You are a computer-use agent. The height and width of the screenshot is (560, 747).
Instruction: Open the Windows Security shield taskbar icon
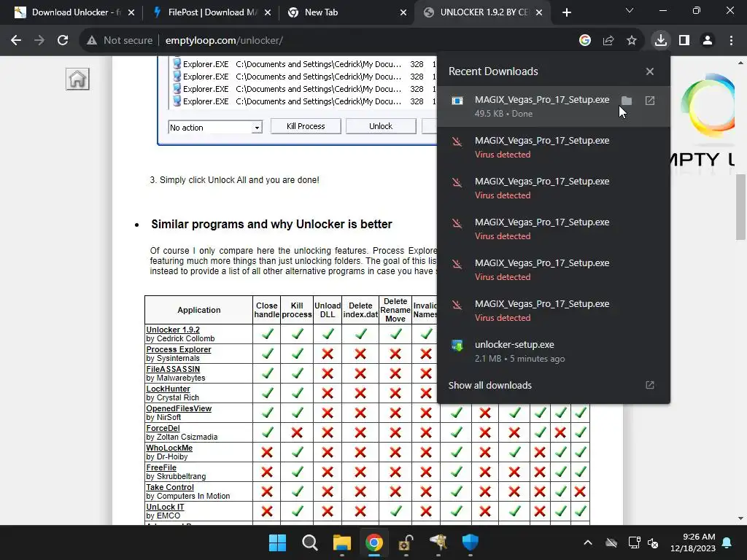tap(471, 542)
